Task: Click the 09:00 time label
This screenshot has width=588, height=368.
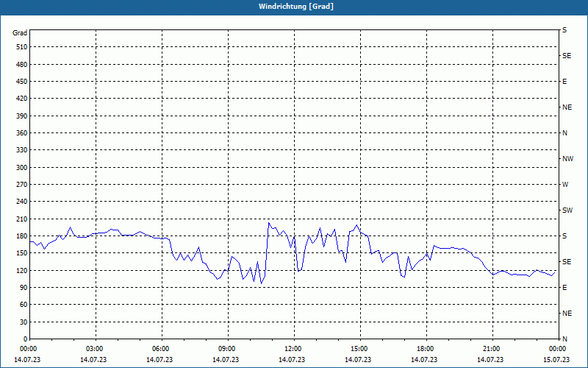Action: pos(228,349)
